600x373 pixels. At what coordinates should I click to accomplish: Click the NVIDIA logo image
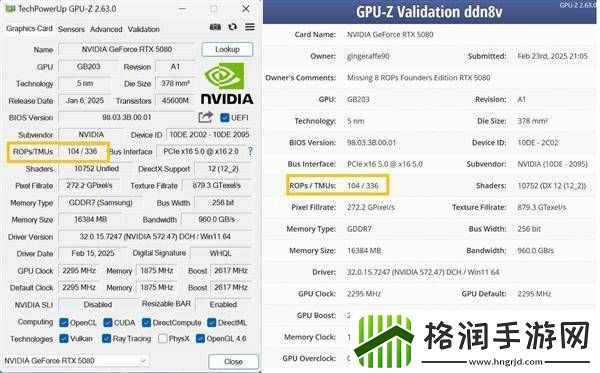tap(227, 84)
